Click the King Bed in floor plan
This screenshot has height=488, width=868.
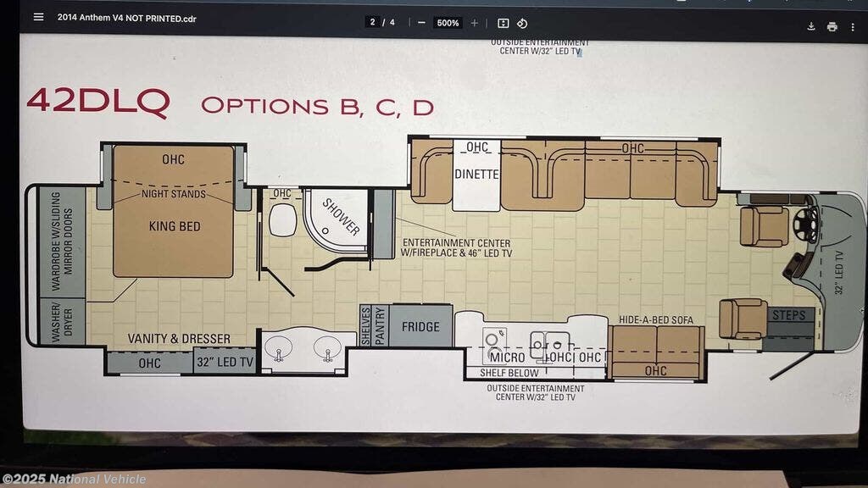[173, 227]
